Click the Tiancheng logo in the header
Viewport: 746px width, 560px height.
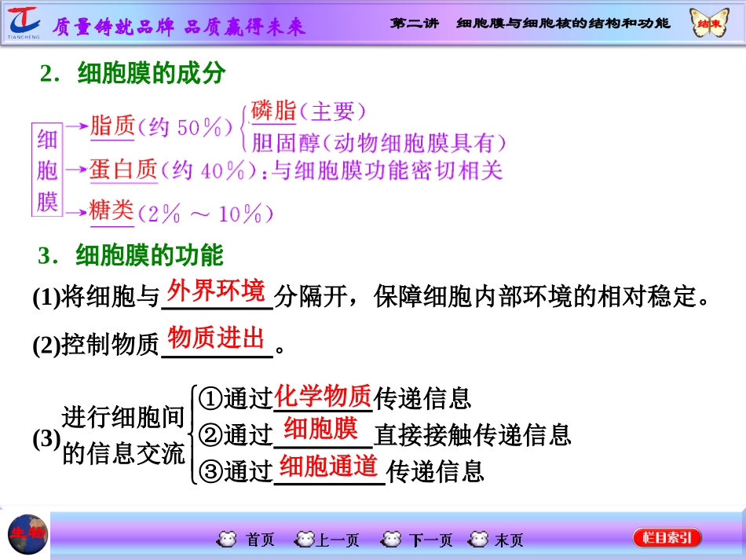(x=24, y=23)
